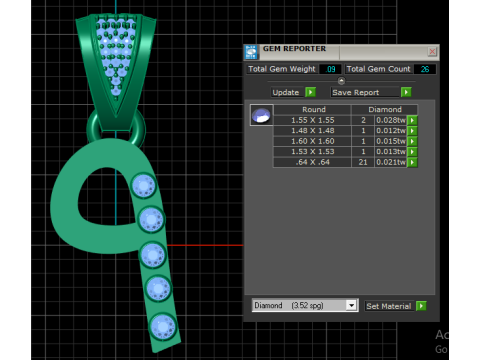Image resolution: width=480 pixels, height=360 pixels.
Task: Select the Total Gem Count value field
Action: pos(424,69)
